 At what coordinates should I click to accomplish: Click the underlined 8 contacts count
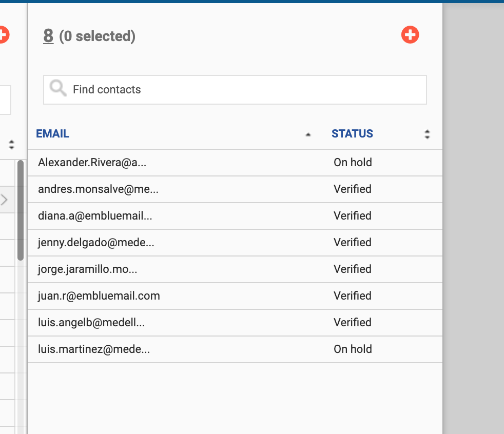point(48,36)
